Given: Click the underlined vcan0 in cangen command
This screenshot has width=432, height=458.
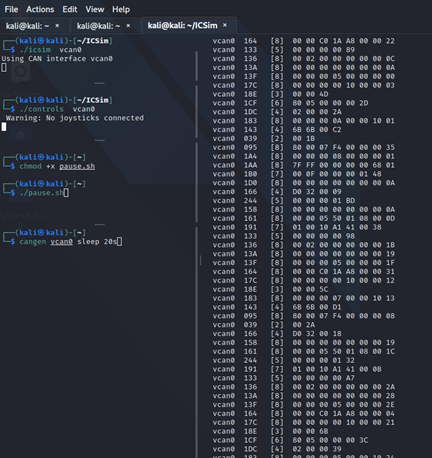Looking at the screenshot, I should 61,241.
